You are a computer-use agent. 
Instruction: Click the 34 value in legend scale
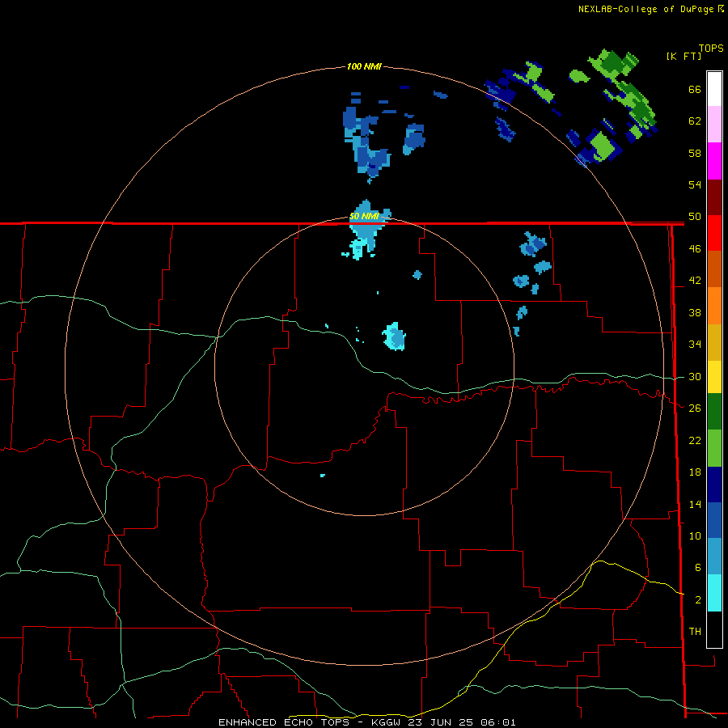coord(695,344)
